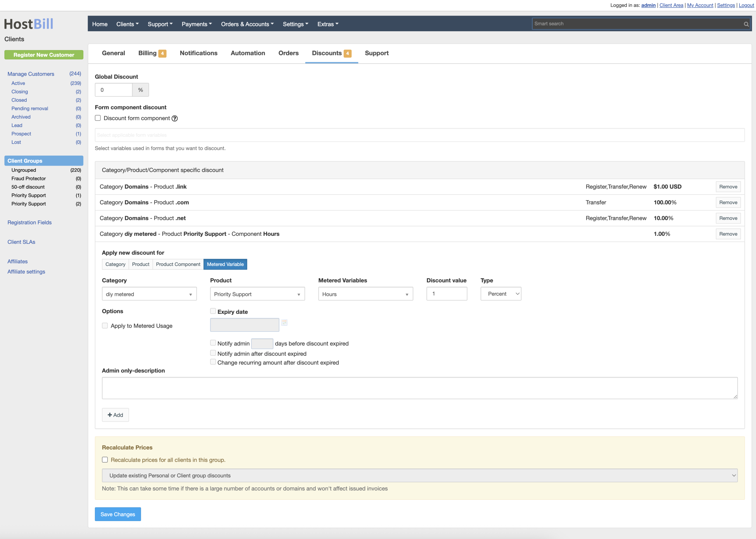The image size is (756, 539).
Task: Open the Category dropdown showing diy metered
Action: coord(149,294)
